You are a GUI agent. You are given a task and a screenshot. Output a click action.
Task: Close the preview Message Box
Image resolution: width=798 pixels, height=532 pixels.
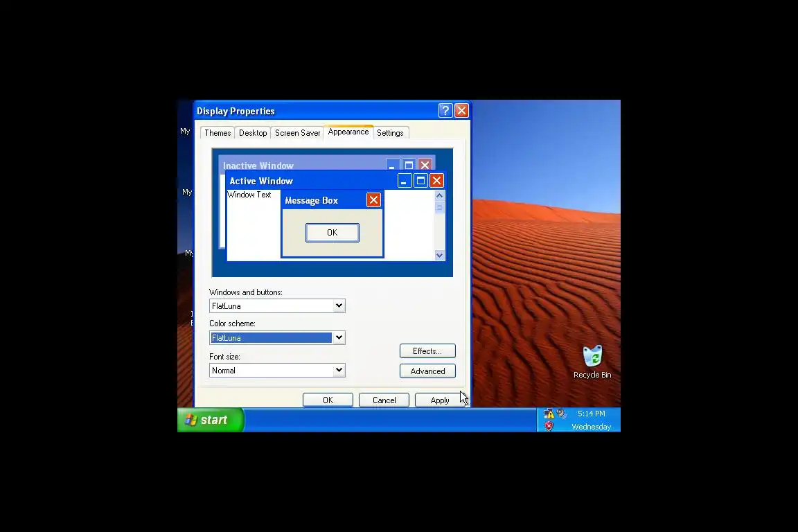(373, 200)
